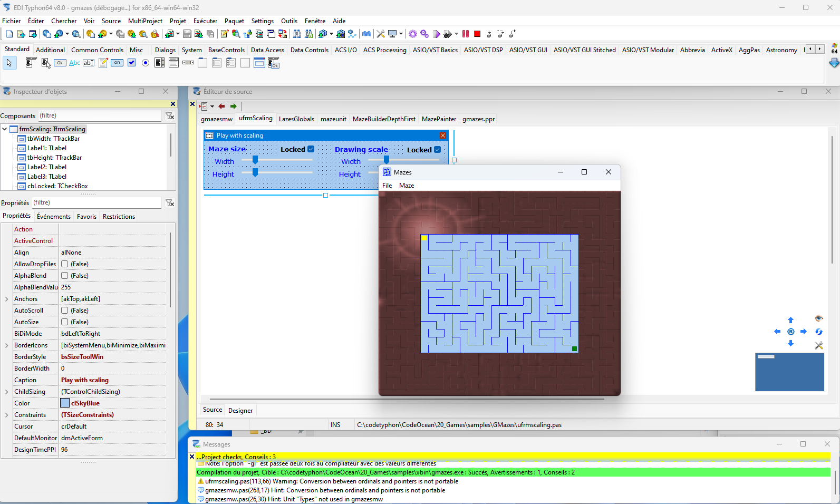Screen dimensions: 840x504
Task: Collapse the frmScaling tree node
Action: click(5, 129)
